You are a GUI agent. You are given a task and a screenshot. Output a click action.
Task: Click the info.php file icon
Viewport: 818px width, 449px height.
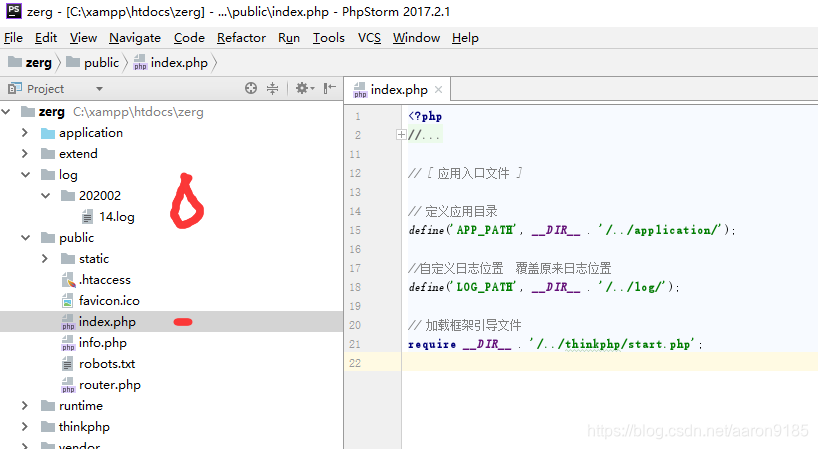coord(68,343)
